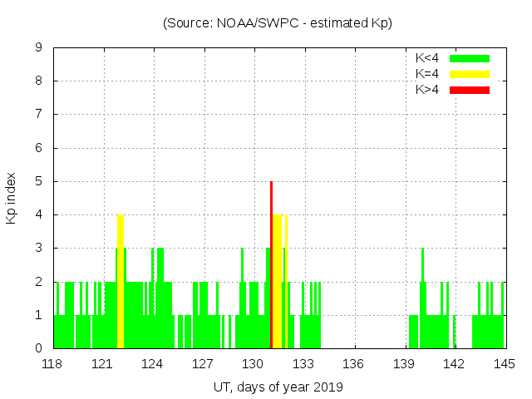Click the yellow bar near day 122

point(121,283)
